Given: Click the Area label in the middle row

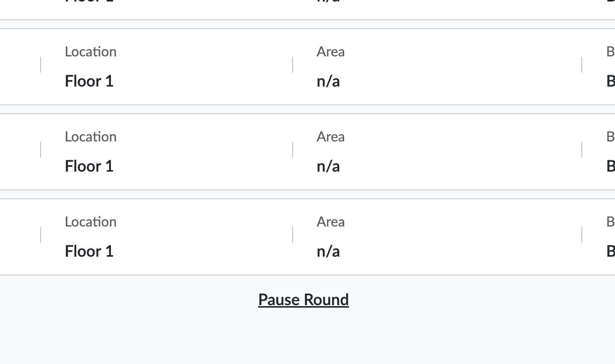Looking at the screenshot, I should 331,137.
